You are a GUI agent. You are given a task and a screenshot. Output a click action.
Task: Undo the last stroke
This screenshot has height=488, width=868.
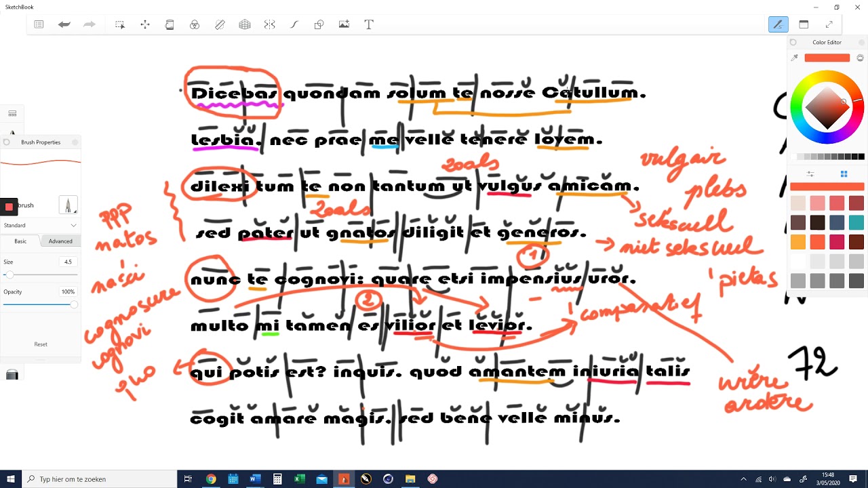[x=64, y=24]
